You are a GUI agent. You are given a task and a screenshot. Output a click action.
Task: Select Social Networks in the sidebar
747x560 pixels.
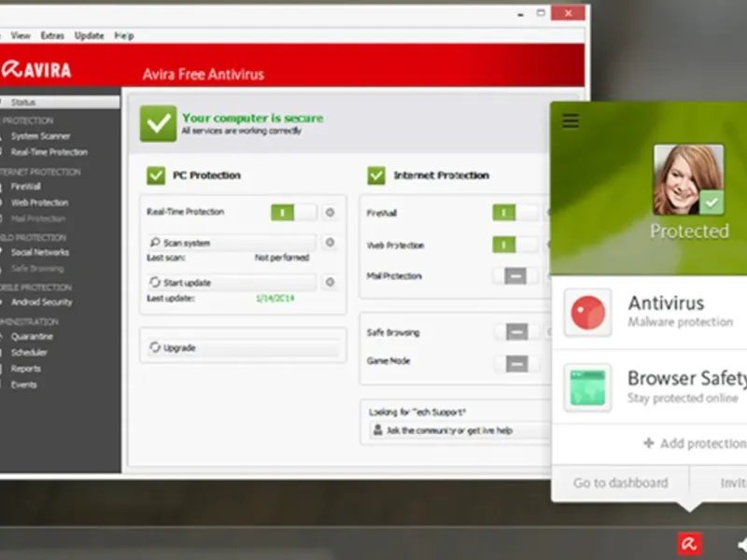(40, 252)
